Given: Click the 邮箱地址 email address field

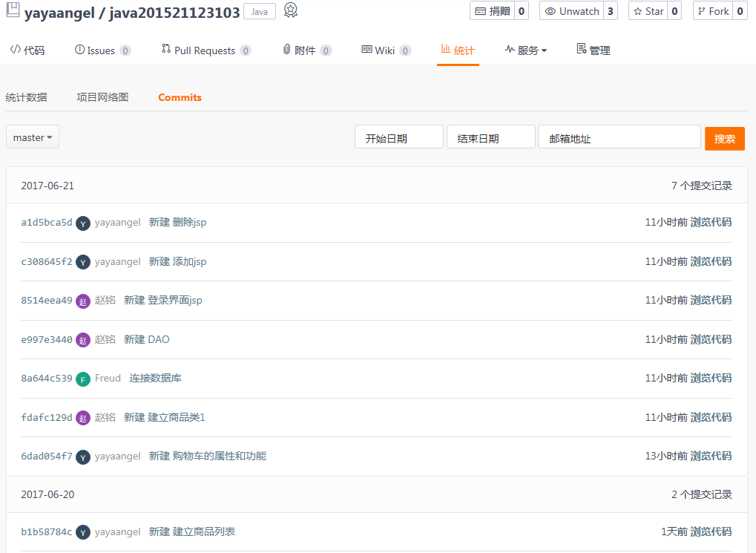Looking at the screenshot, I should [x=619, y=137].
